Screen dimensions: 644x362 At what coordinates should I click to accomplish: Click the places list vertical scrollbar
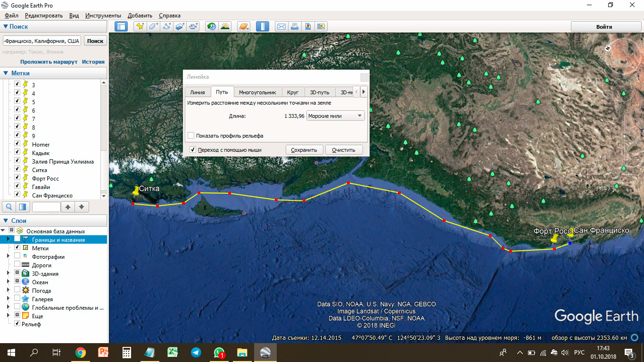coord(104,139)
